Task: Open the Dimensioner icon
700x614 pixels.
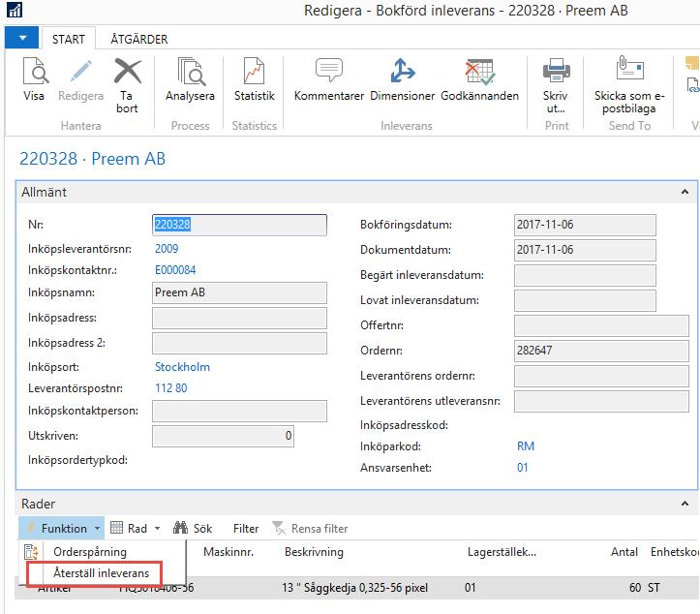Action: pos(402,71)
